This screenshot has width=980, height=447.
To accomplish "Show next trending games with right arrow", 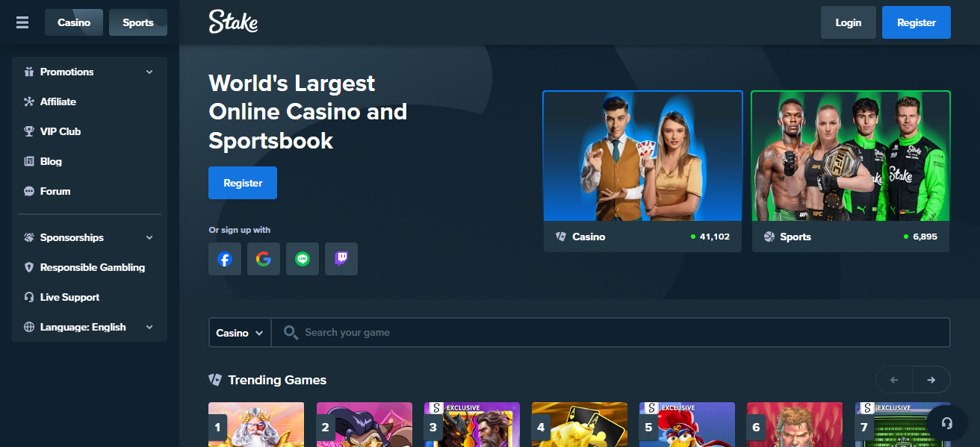I will [931, 380].
